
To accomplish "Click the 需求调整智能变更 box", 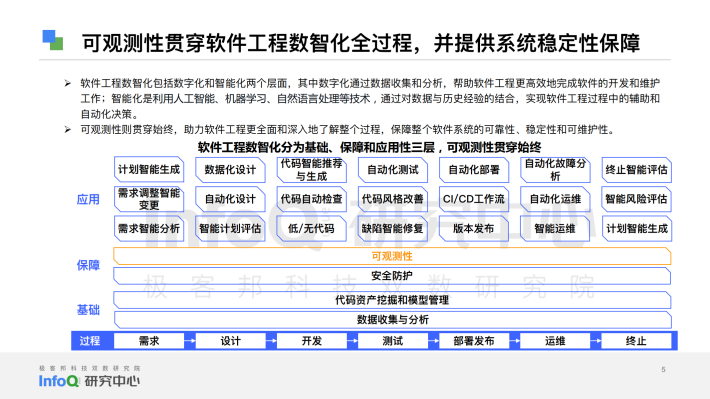I will coord(149,199).
